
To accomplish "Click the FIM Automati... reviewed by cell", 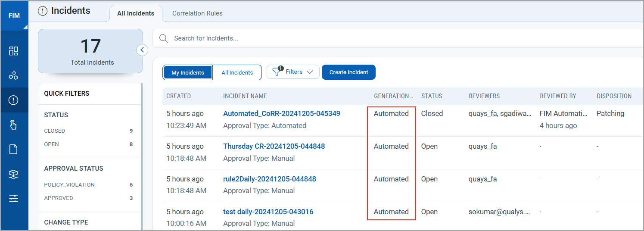I will [563, 114].
